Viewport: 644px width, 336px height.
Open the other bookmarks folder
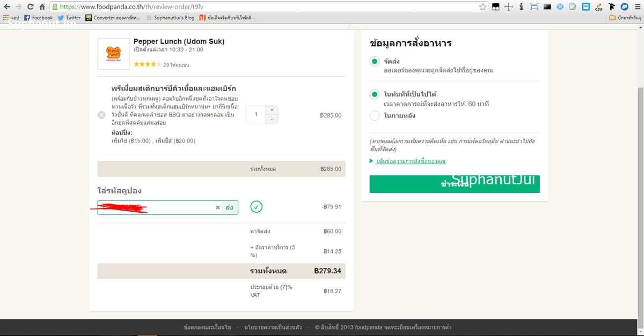[x=625, y=18]
